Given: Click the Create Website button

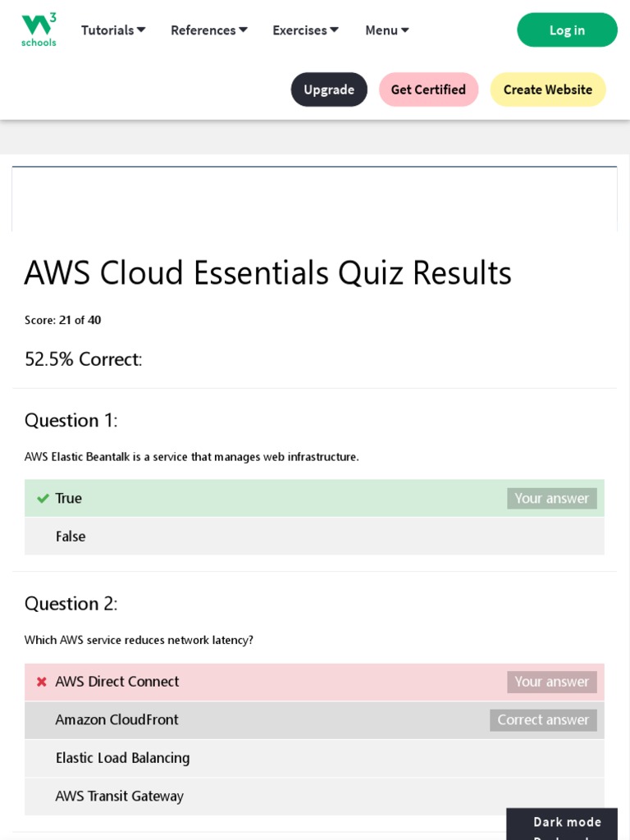Looking at the screenshot, I should [x=547, y=89].
